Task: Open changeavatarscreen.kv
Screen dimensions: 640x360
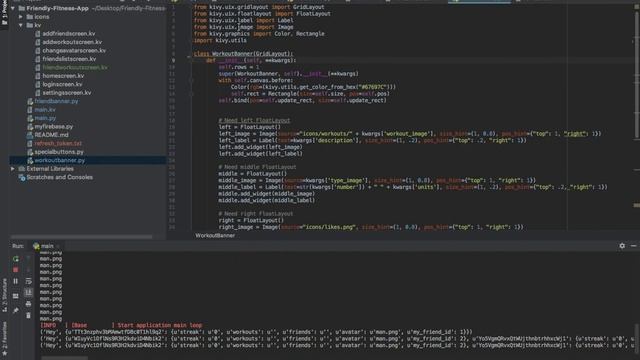Action: [x=74, y=51]
